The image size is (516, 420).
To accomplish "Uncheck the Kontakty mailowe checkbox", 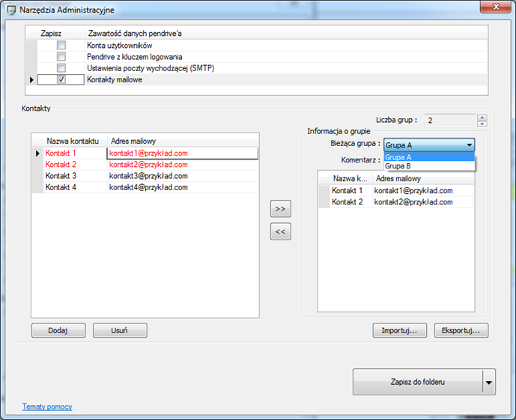I will (61, 79).
